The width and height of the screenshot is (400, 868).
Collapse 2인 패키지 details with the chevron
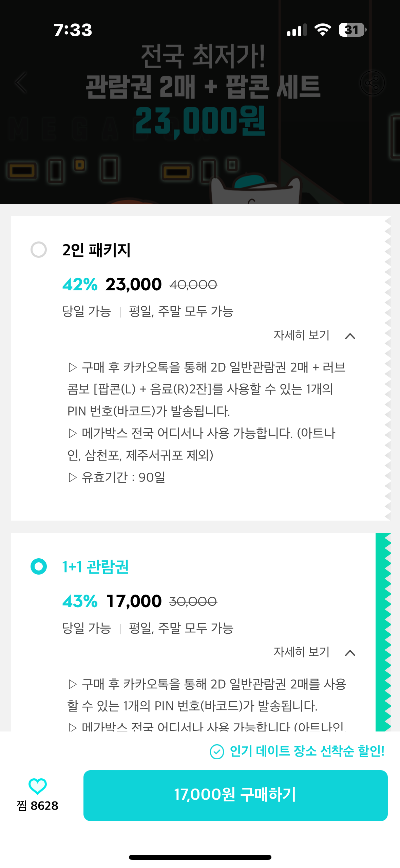tap(350, 336)
